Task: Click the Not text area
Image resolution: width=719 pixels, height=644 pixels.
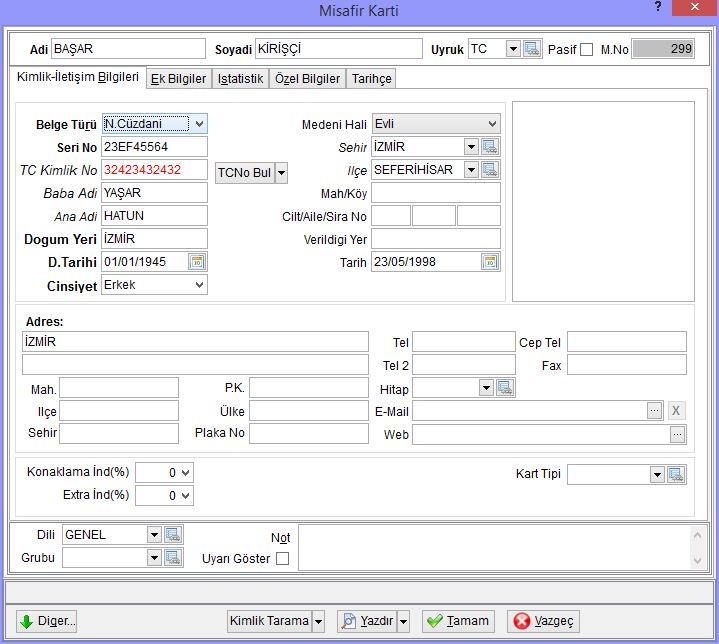Action: tap(493, 548)
